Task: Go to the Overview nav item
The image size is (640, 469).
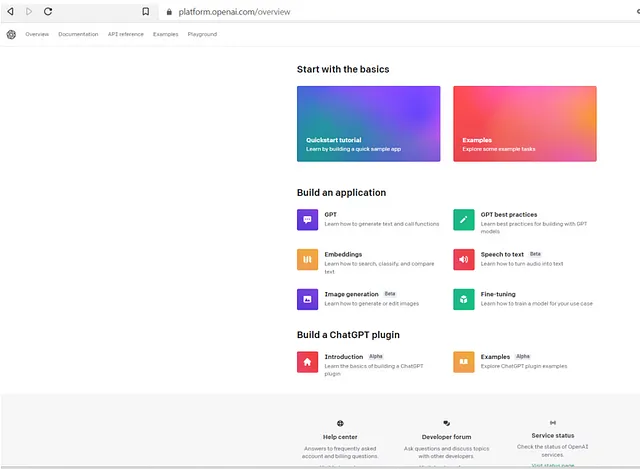Action: [x=37, y=34]
